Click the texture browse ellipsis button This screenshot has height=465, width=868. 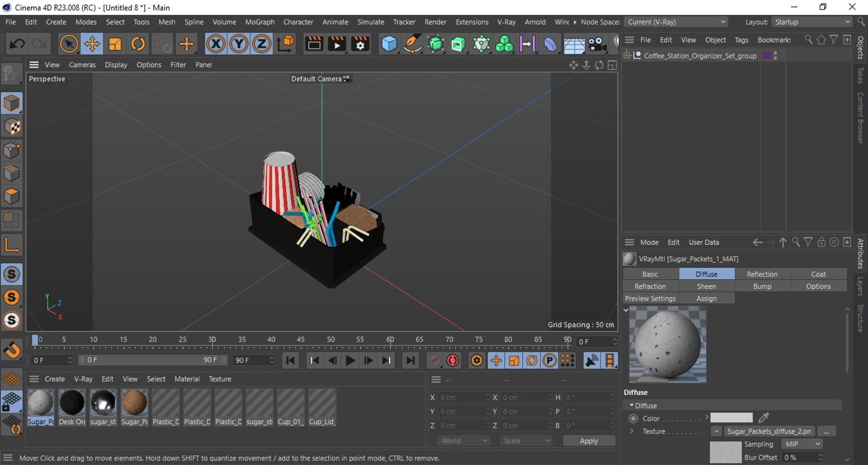[826, 431]
